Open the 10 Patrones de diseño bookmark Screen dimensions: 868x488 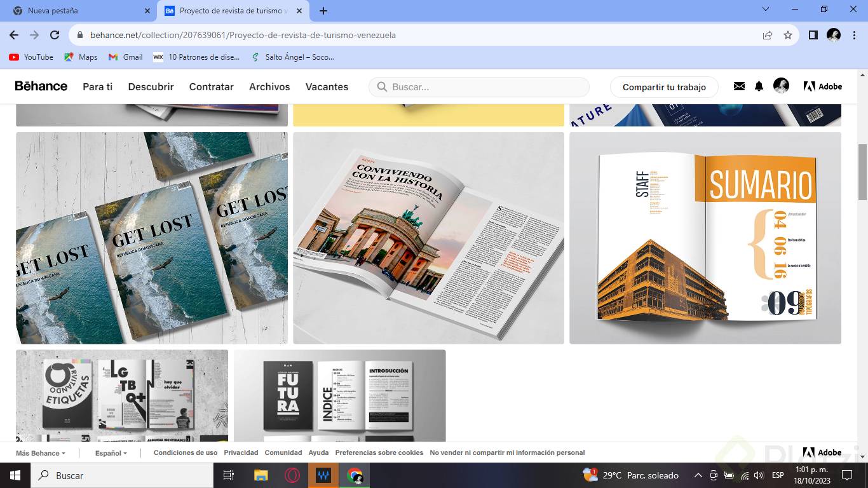pos(197,57)
